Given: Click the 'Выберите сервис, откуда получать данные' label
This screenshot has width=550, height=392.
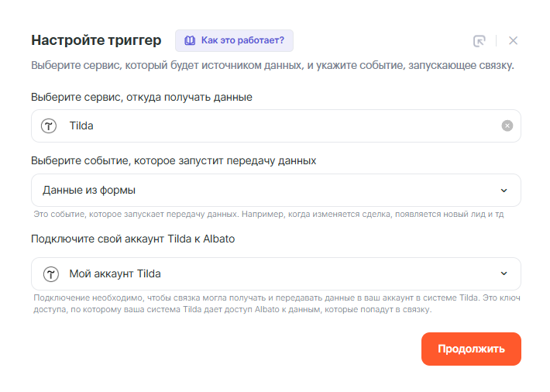Looking at the screenshot, I should click(x=141, y=97).
